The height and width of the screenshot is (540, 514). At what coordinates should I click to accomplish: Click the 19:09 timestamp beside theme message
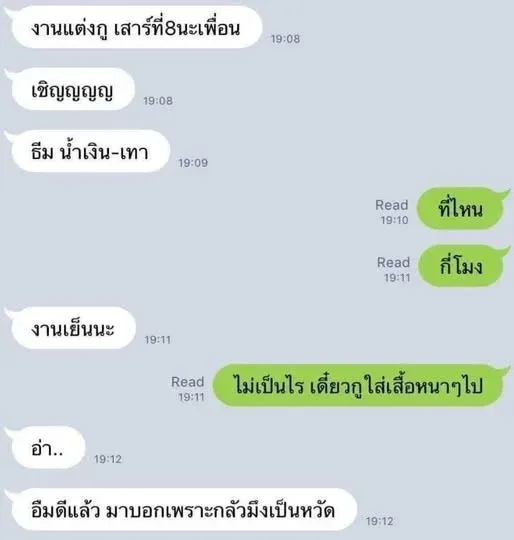pyautogui.click(x=193, y=163)
